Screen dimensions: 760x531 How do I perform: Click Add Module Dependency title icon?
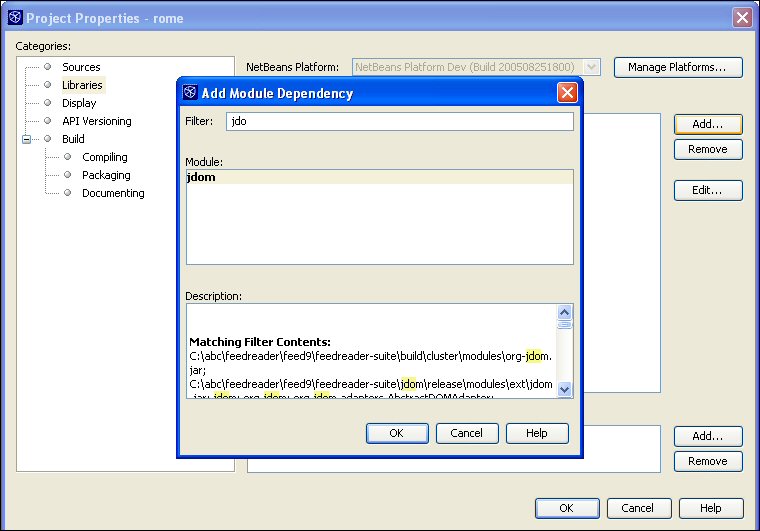[x=190, y=92]
